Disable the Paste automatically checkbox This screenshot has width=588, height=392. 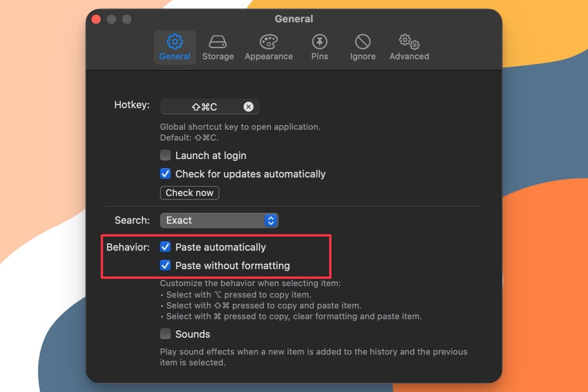coord(165,247)
